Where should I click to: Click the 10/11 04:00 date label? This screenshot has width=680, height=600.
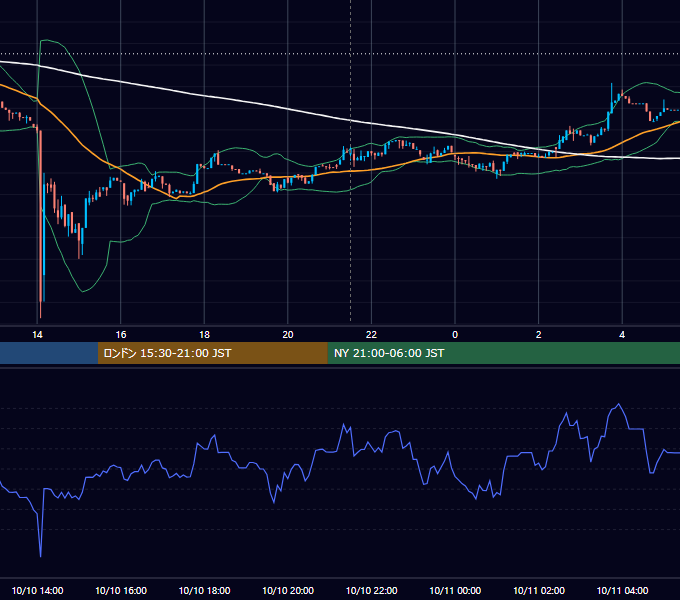622,590
